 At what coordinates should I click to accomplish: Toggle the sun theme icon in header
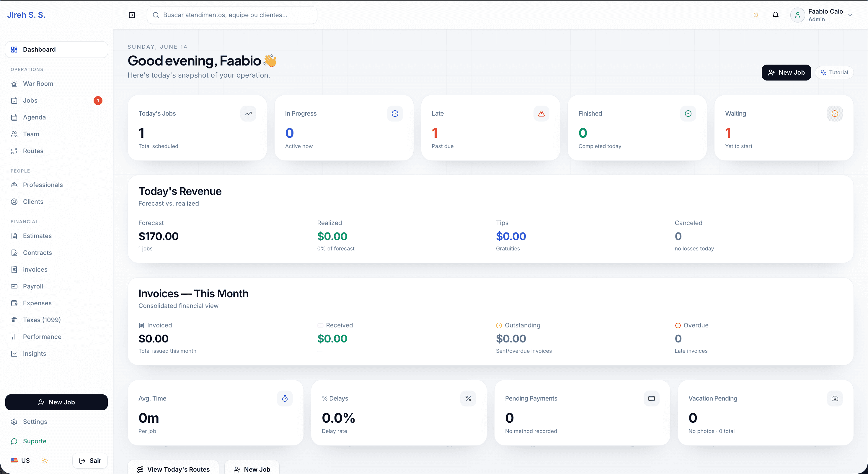point(756,15)
